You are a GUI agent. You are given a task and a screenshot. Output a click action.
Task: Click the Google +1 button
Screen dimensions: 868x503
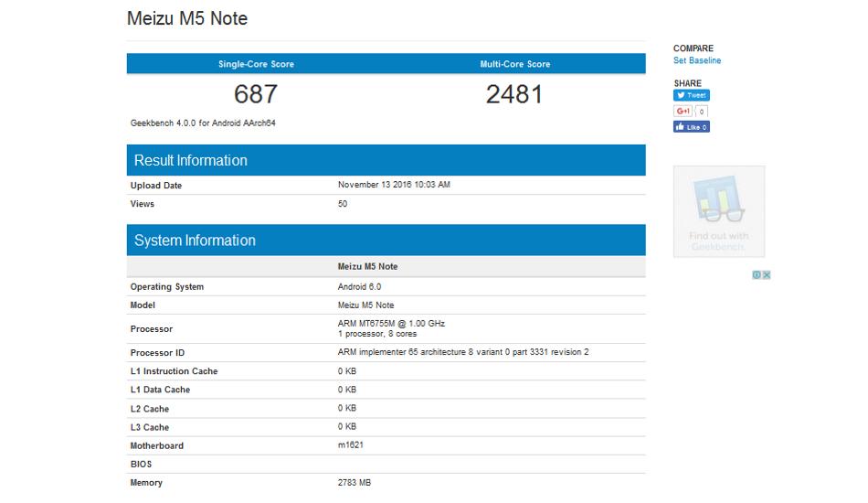[x=683, y=112]
